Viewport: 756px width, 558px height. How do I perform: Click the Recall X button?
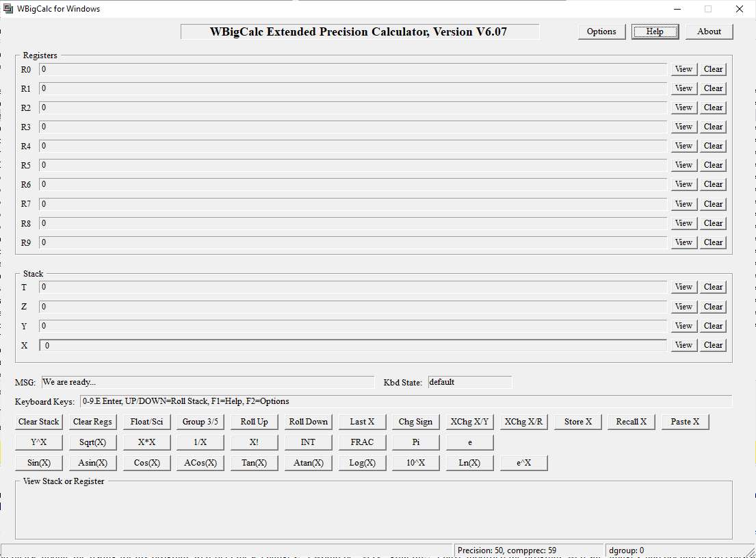pyautogui.click(x=631, y=422)
